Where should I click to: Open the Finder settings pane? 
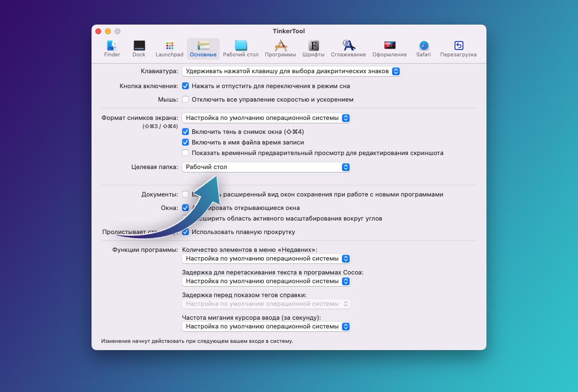(112, 49)
